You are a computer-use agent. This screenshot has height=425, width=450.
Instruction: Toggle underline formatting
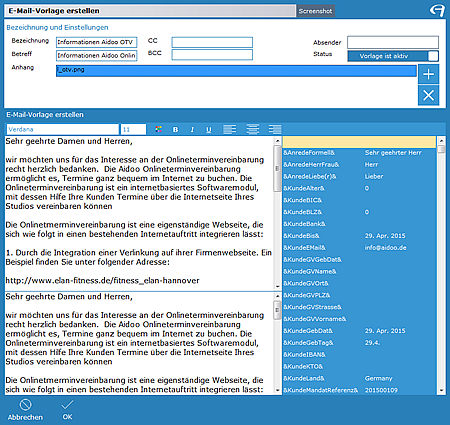coord(209,129)
